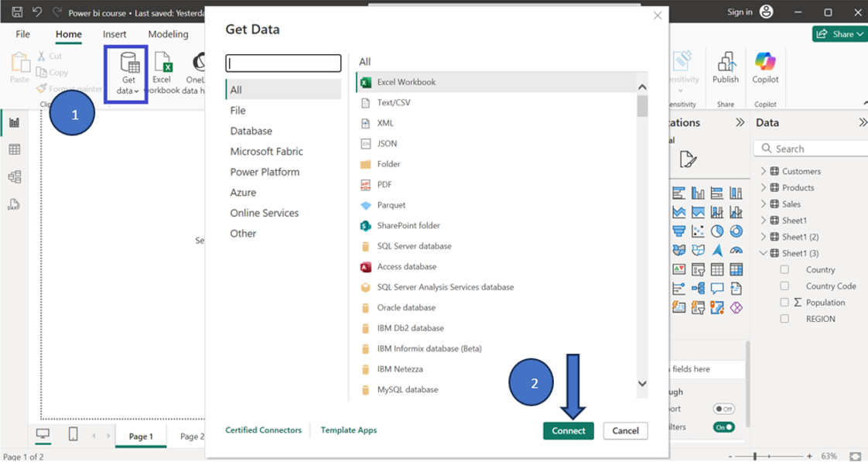868x462 pixels.
Task: Select the Stacked bar chart visual
Action: (x=678, y=192)
